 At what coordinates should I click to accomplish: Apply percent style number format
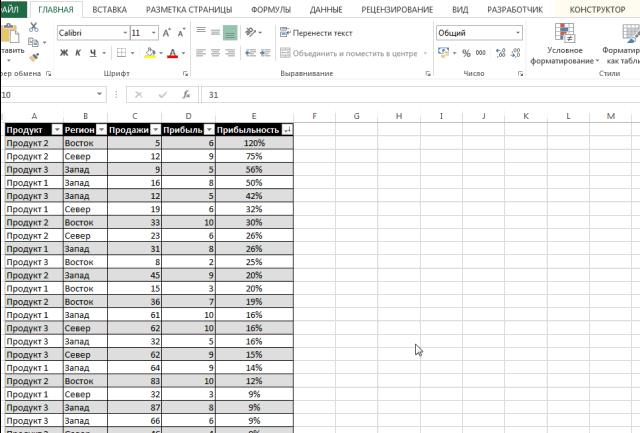[x=466, y=53]
